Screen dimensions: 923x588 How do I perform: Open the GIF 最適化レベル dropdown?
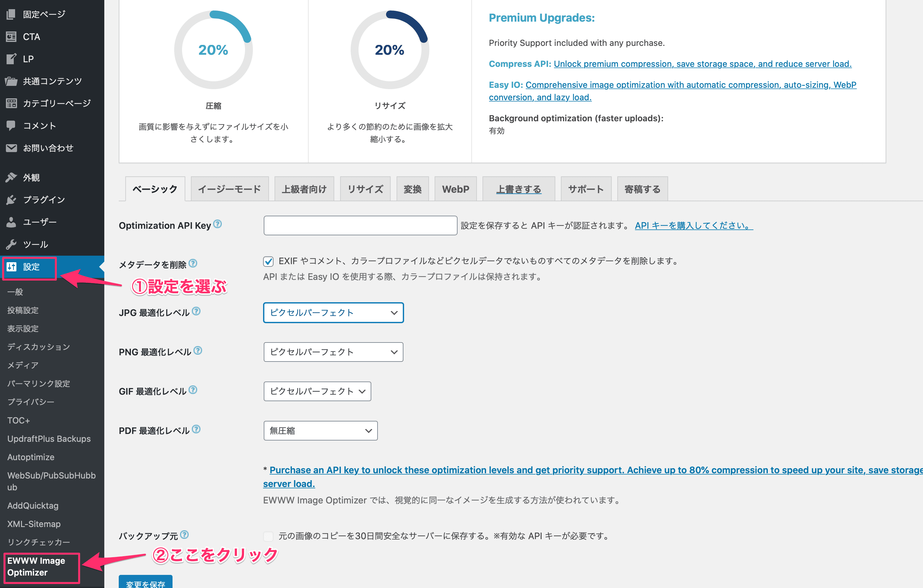click(317, 391)
